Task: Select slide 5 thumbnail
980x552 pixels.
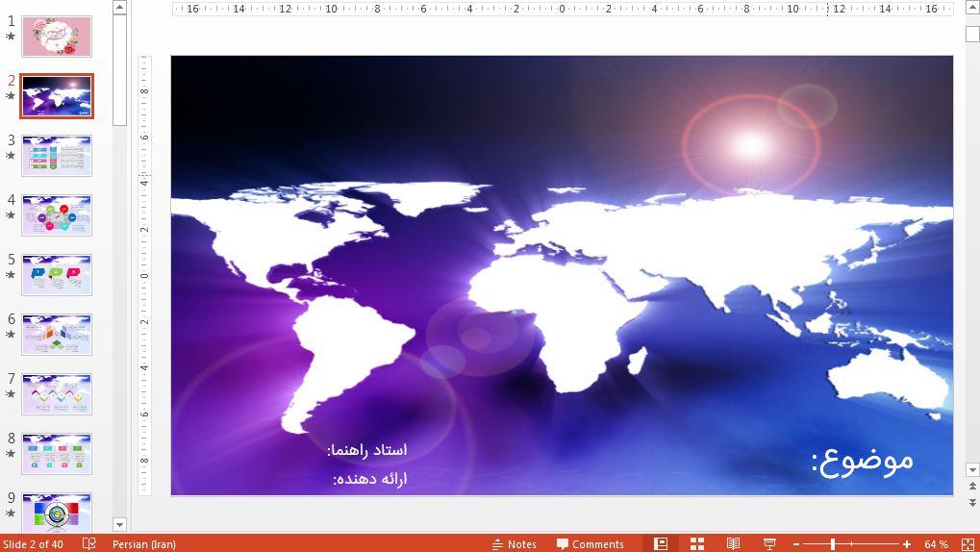Action: tap(57, 275)
